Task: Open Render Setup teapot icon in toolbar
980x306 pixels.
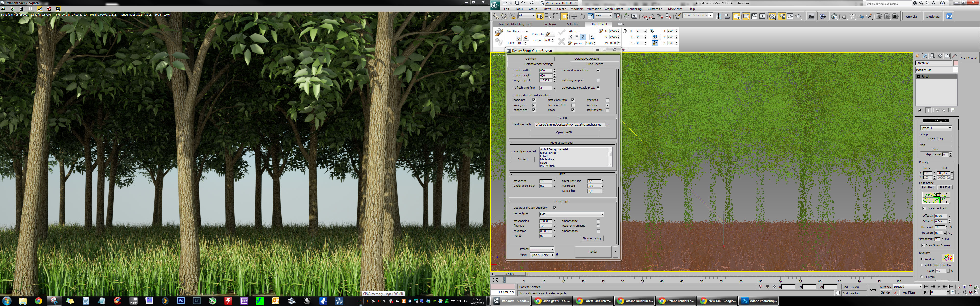Action: (x=782, y=16)
